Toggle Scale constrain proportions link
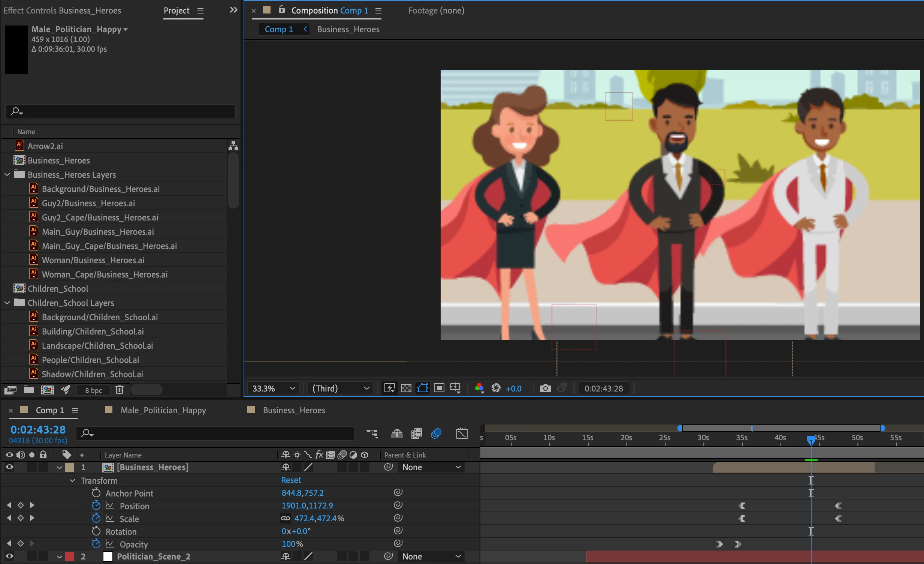The height and width of the screenshot is (564, 924). click(286, 518)
